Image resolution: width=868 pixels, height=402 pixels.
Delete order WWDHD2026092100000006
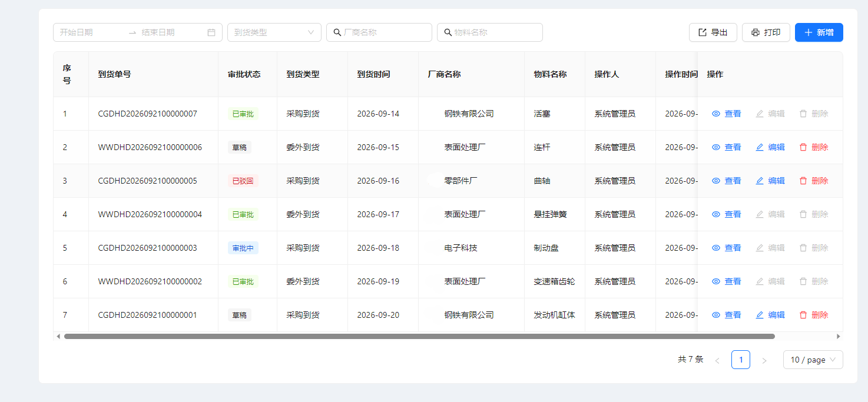point(814,147)
